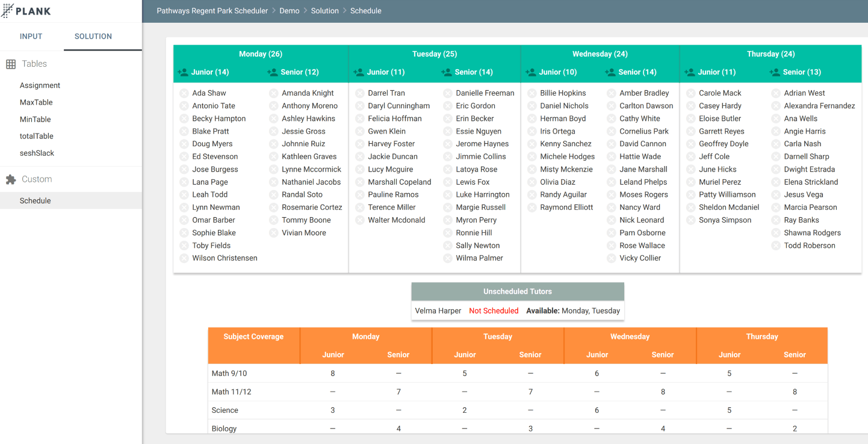Remove Amanda Knight using the x icon
This screenshot has width=868, height=444.
click(274, 93)
